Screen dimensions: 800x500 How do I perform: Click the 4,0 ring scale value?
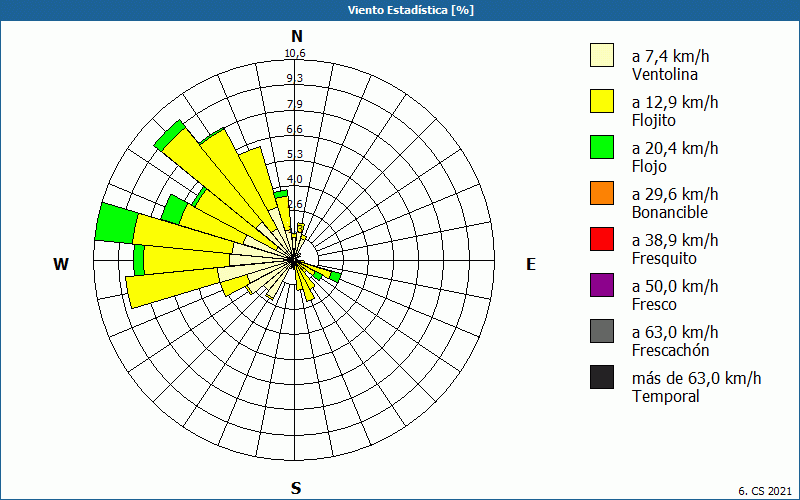click(295, 179)
